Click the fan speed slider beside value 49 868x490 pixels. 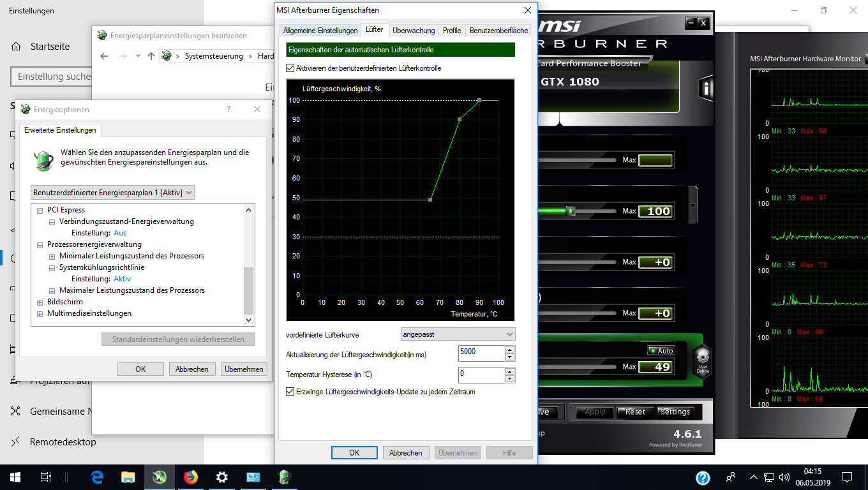(576, 367)
